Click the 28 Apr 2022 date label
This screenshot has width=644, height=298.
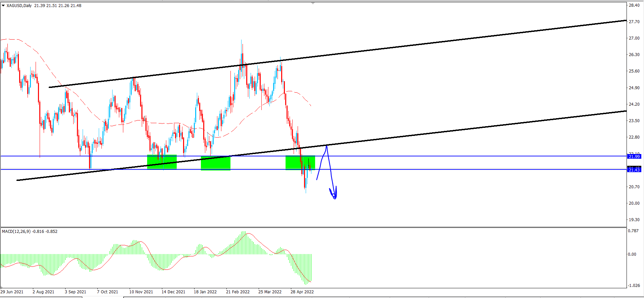click(302, 292)
